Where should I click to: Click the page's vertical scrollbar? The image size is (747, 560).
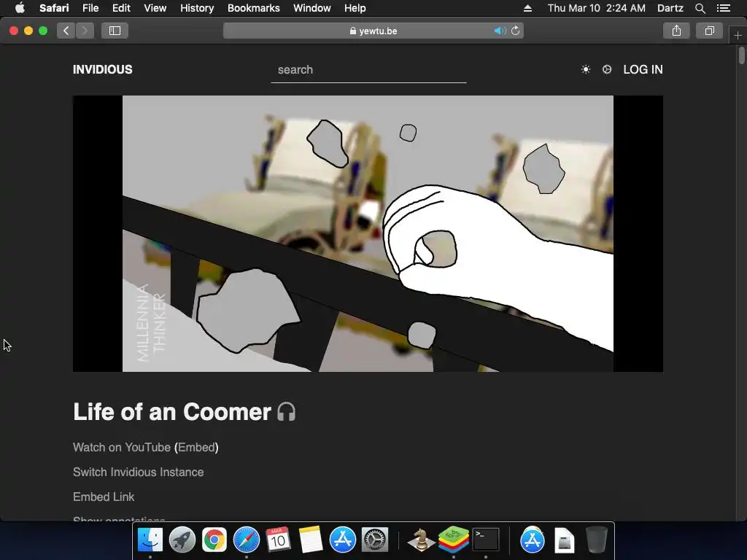[742, 55]
